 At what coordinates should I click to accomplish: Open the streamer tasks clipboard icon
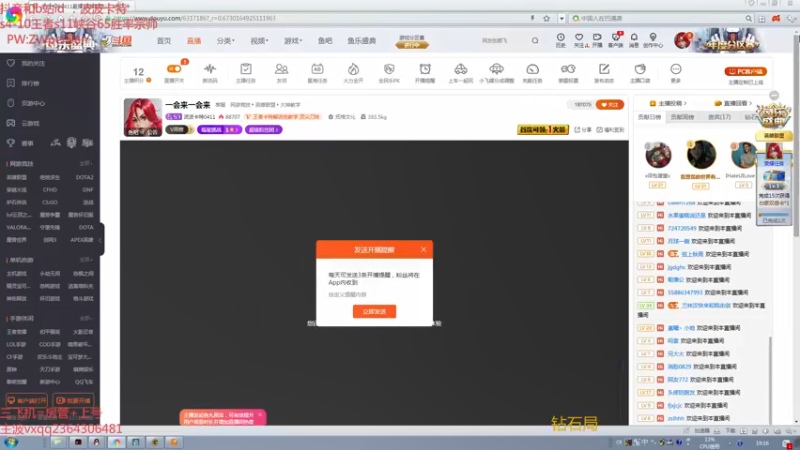coord(245,69)
